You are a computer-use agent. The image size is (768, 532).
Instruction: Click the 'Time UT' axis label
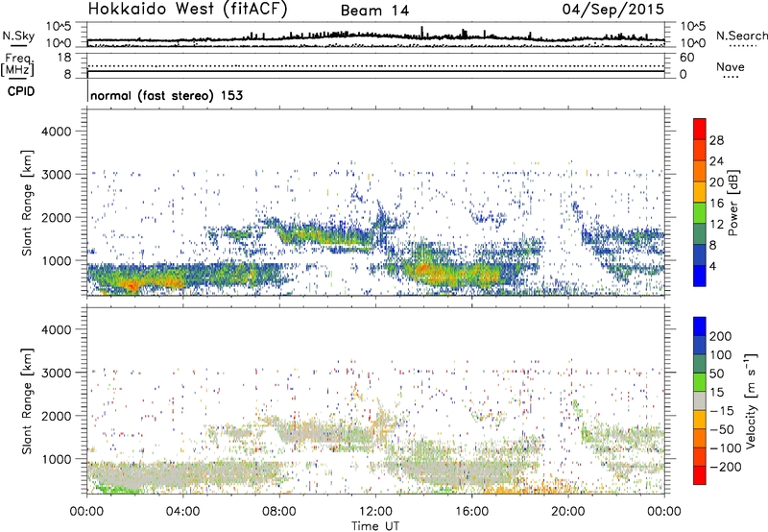point(375,525)
